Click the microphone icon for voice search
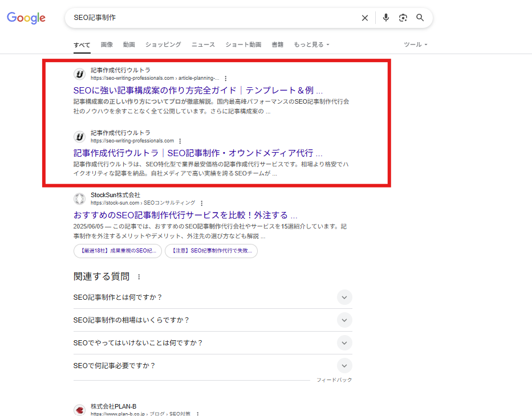The height and width of the screenshot is (416, 532). point(385,18)
